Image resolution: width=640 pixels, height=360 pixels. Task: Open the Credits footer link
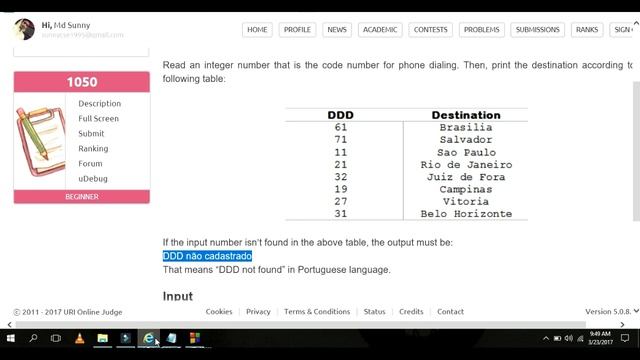click(411, 311)
